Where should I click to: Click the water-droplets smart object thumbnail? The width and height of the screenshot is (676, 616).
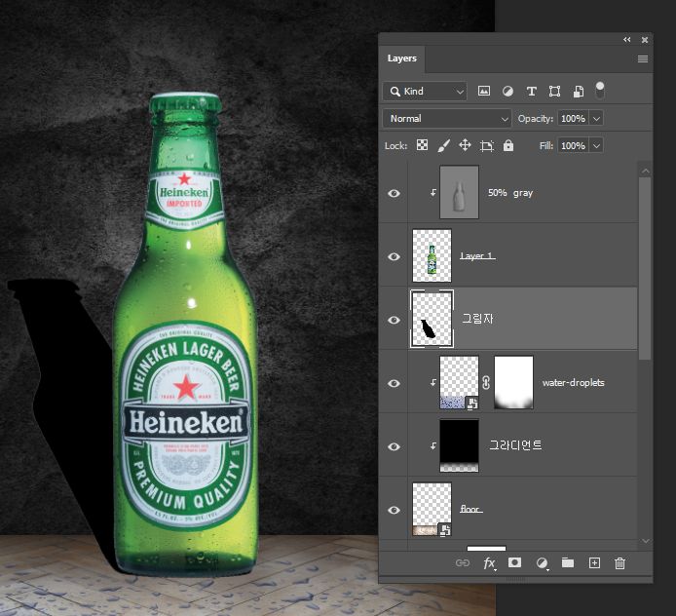click(459, 382)
